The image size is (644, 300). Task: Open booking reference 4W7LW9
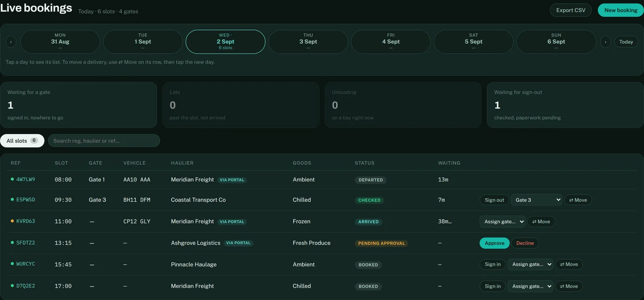tap(25, 179)
